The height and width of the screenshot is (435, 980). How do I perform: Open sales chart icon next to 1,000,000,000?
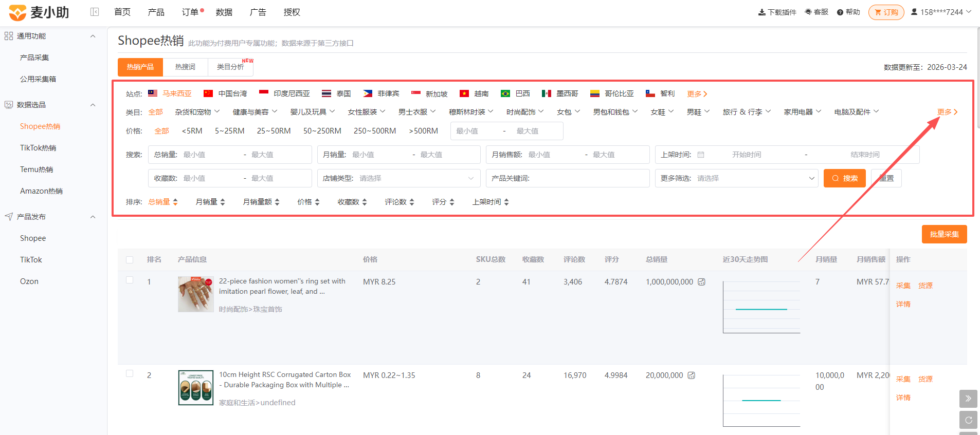click(x=701, y=282)
